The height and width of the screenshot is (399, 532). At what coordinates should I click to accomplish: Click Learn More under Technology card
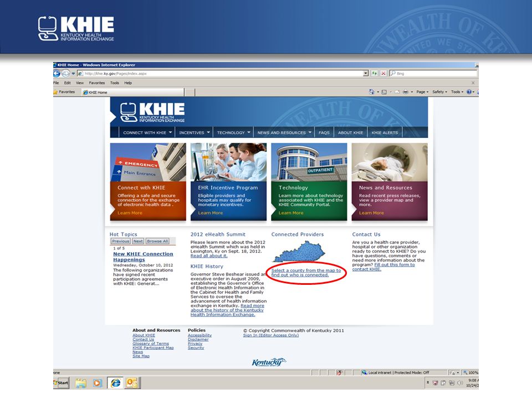pyautogui.click(x=291, y=213)
